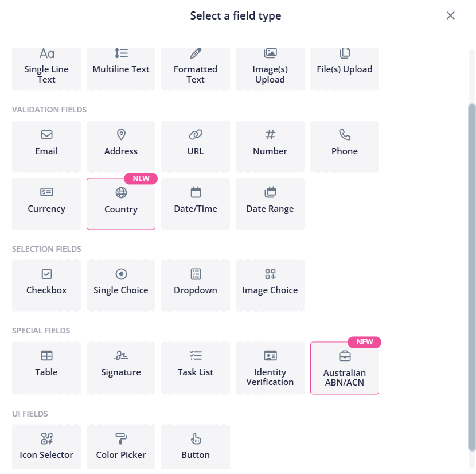This screenshot has width=476, height=474.
Task: Select the Table field type
Action: (x=46, y=368)
